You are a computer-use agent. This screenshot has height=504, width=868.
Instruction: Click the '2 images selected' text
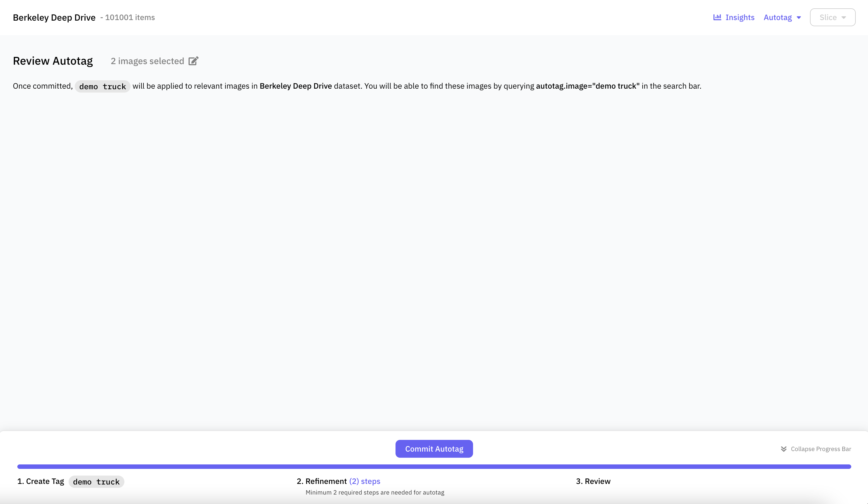pyautogui.click(x=148, y=61)
